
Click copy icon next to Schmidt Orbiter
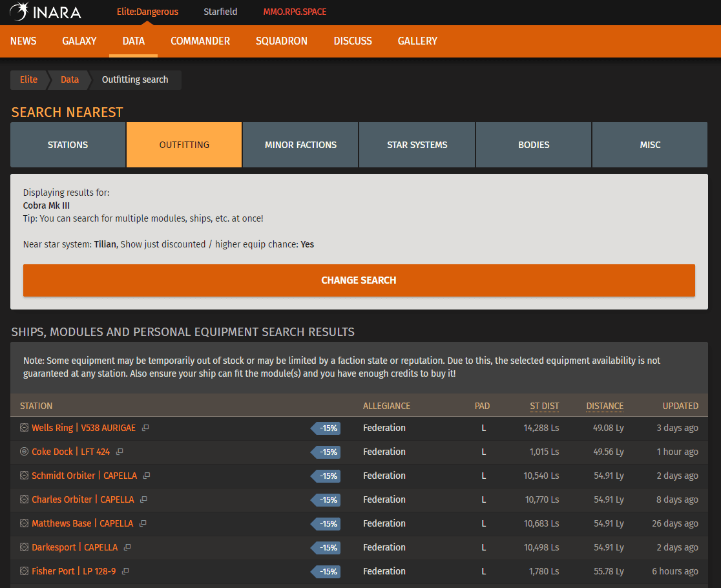pos(147,476)
